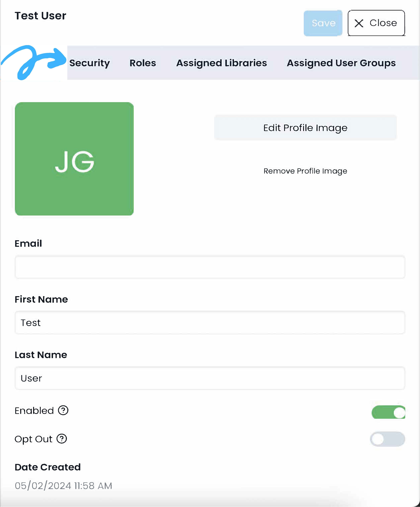
Task: Open the Assigned User Groups tab
Action: point(341,63)
